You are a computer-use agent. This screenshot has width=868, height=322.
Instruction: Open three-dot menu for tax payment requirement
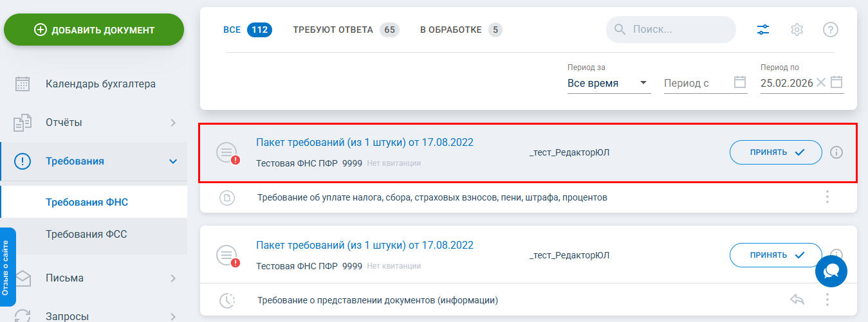827,197
